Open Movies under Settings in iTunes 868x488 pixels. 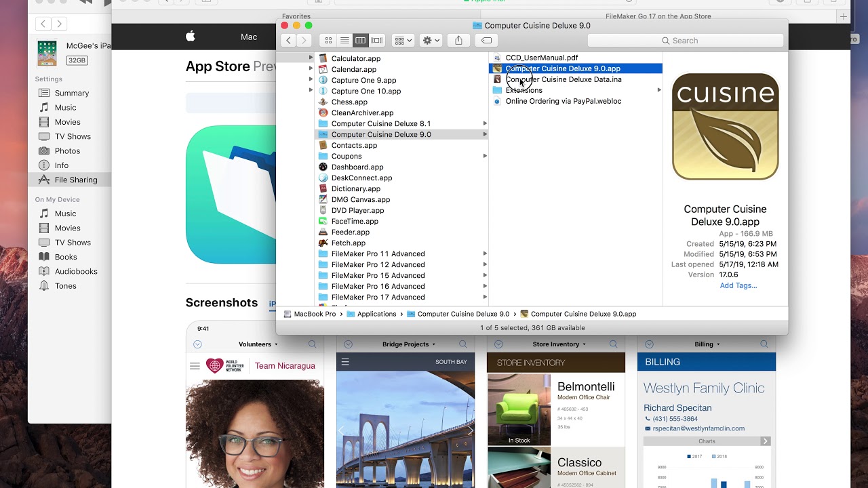(67, 122)
